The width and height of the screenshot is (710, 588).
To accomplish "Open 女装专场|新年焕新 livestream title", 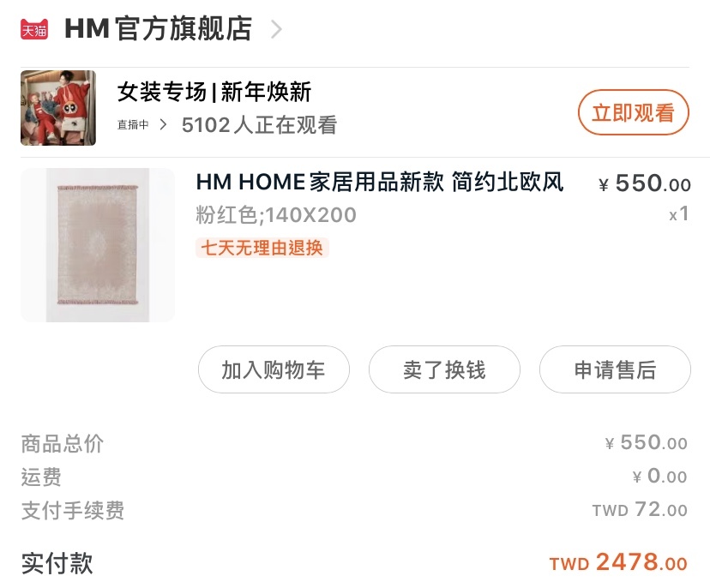I will [x=214, y=92].
